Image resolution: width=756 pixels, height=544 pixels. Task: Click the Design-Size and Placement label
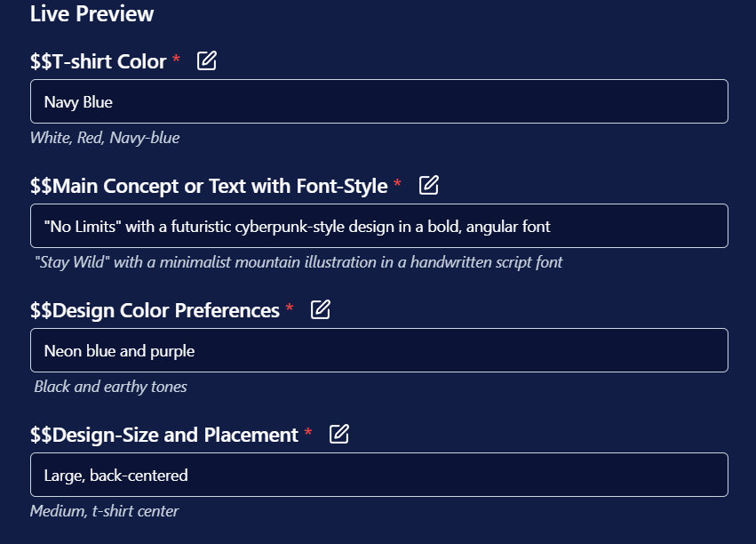(x=164, y=435)
